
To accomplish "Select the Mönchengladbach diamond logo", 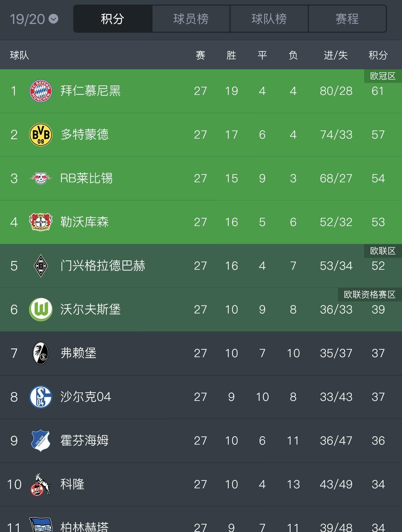I will [x=40, y=266].
